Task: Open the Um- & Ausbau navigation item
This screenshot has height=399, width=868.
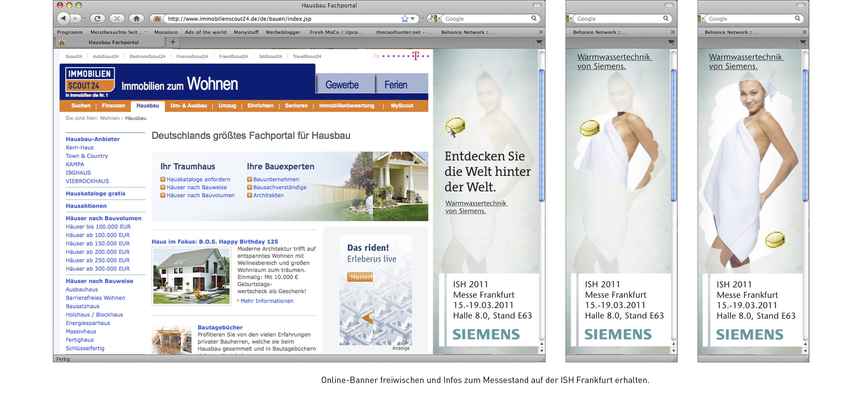Action: [x=189, y=106]
